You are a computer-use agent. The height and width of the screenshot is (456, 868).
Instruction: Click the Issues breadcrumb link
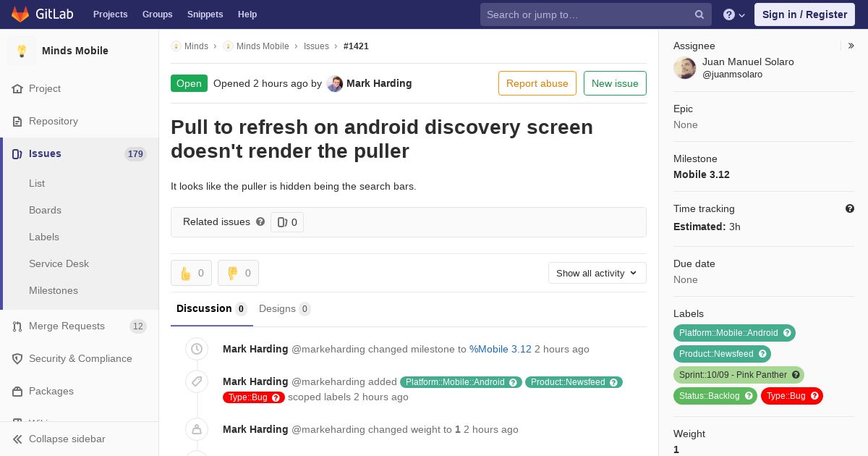click(x=316, y=46)
